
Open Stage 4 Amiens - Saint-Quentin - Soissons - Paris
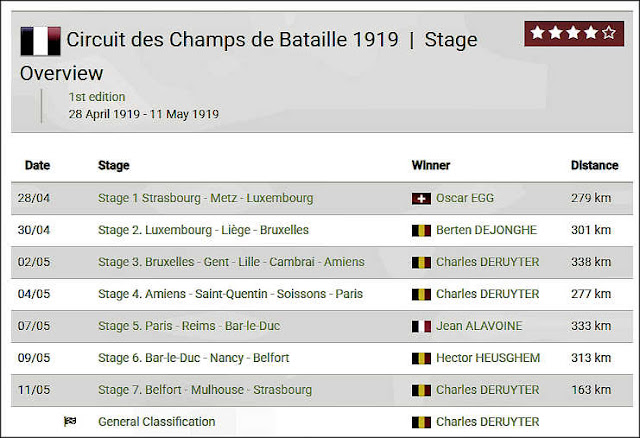click(230, 294)
